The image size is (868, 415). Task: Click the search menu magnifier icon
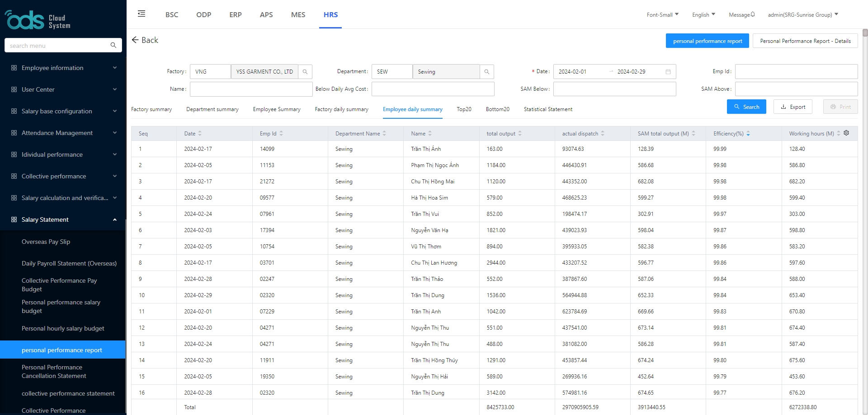click(x=113, y=45)
